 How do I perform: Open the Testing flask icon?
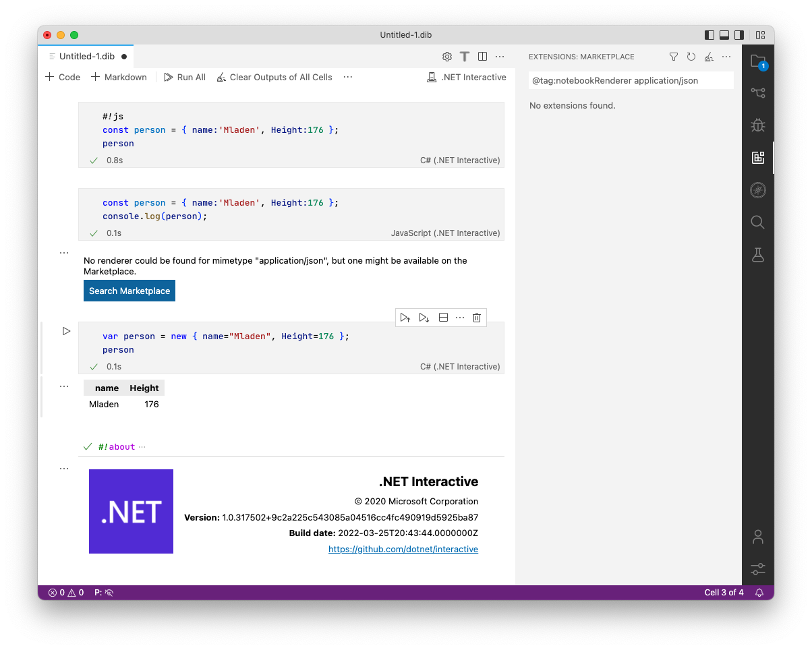(x=758, y=255)
